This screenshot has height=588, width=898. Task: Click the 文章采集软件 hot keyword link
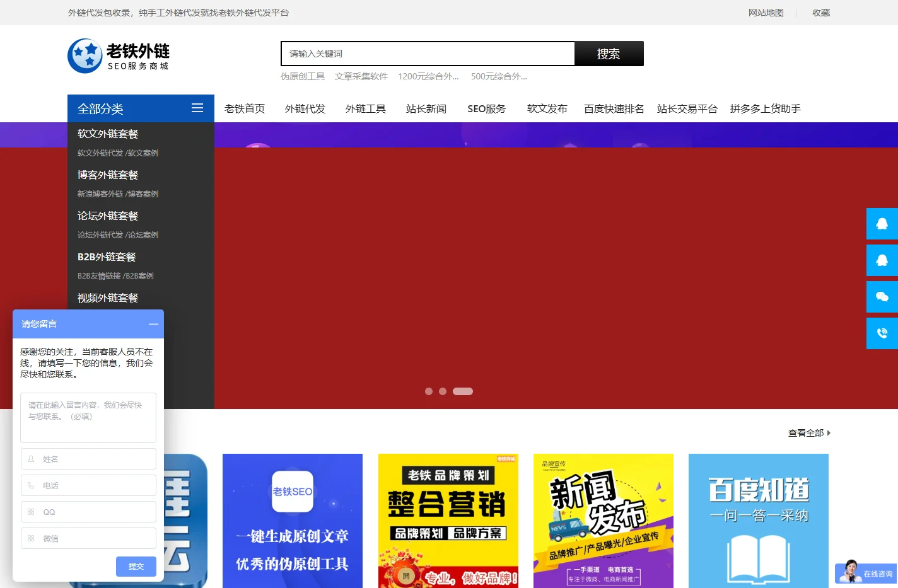coord(361,76)
